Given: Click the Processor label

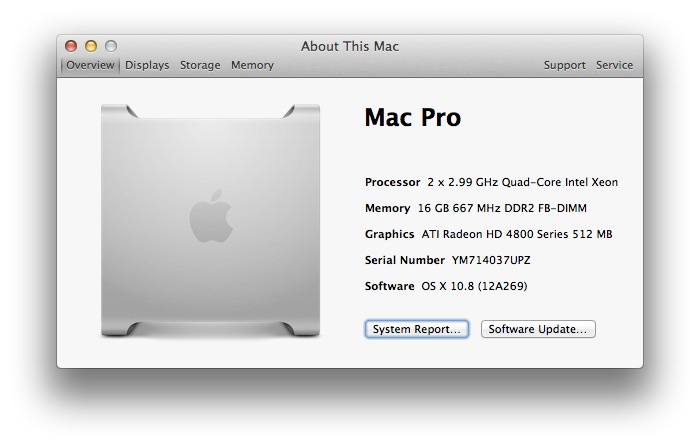Looking at the screenshot, I should pos(392,182).
